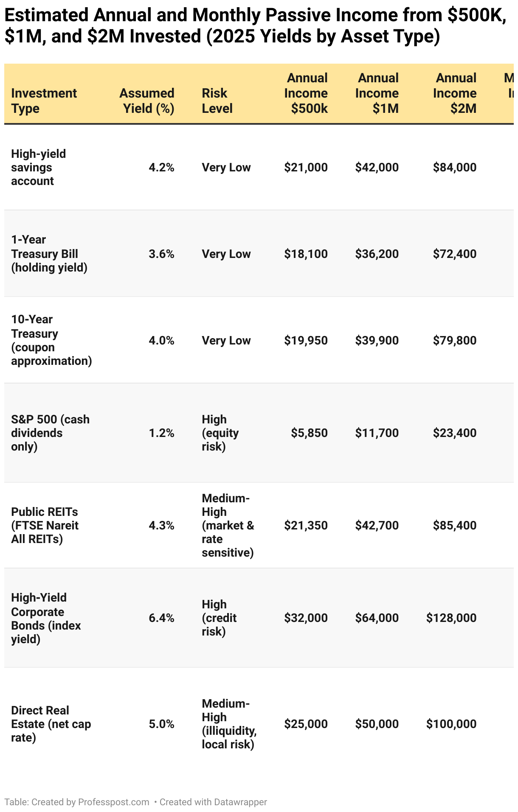This screenshot has height=812, width=518.
Task: Click the table title heading text
Action: click(x=256, y=26)
